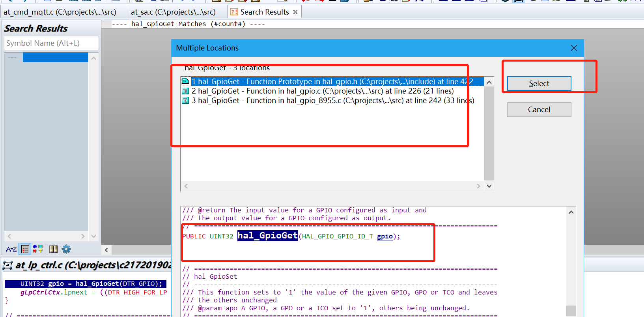The width and height of the screenshot is (644, 317).
Task: Click the symbol type filter icon
Action: click(38, 249)
